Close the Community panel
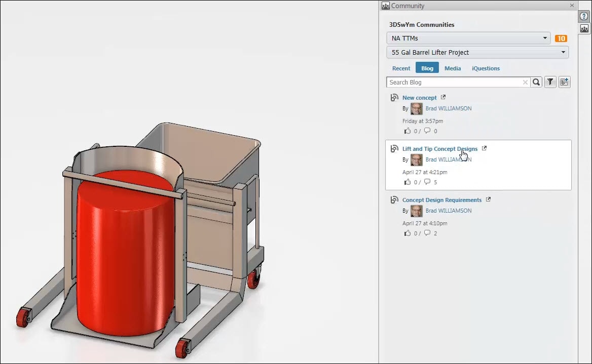The image size is (592, 364). [x=572, y=5]
